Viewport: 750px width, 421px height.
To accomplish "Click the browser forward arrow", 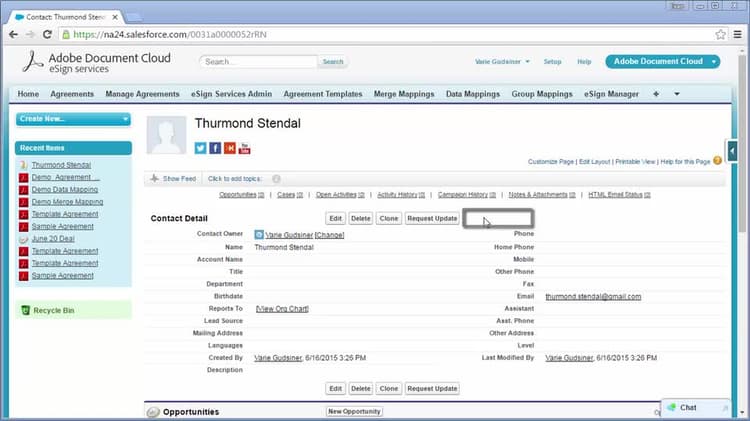I will tap(30, 34).
